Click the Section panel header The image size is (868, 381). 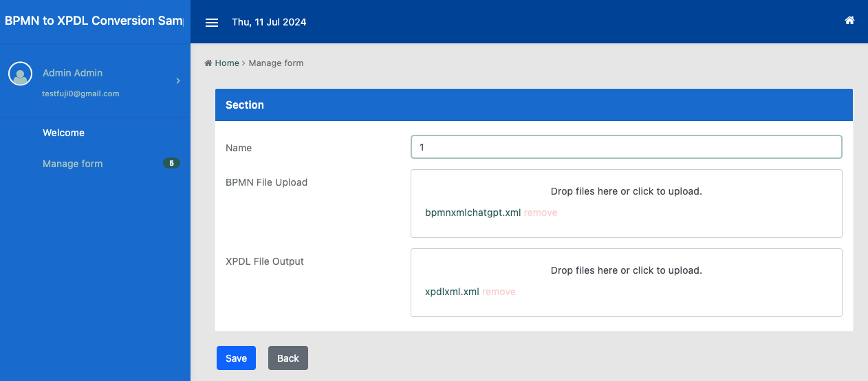[x=534, y=105]
